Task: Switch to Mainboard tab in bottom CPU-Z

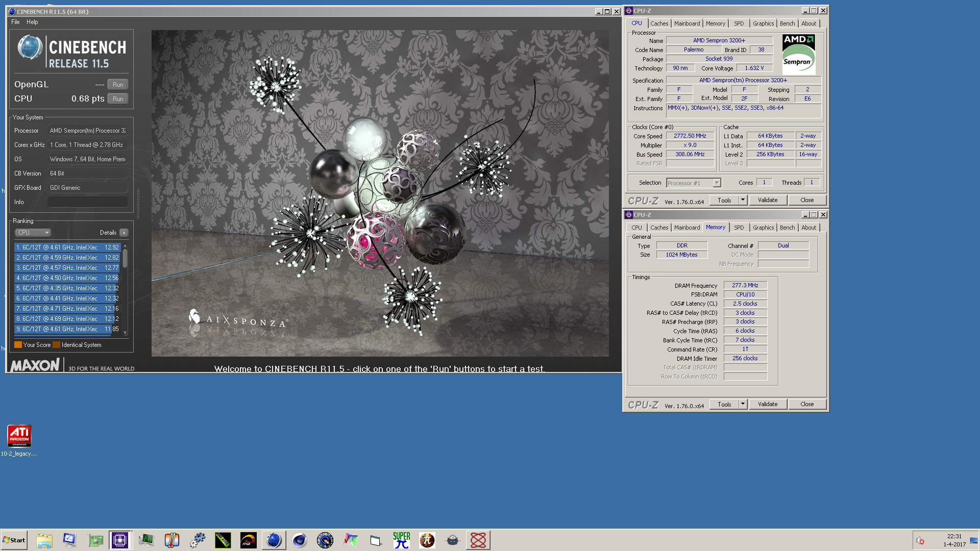Action: coord(687,228)
